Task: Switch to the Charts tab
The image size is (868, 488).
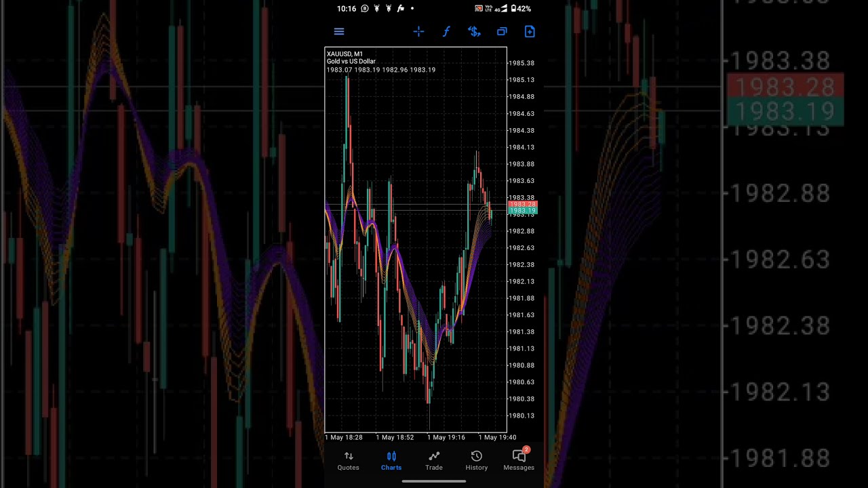Action: click(391, 461)
